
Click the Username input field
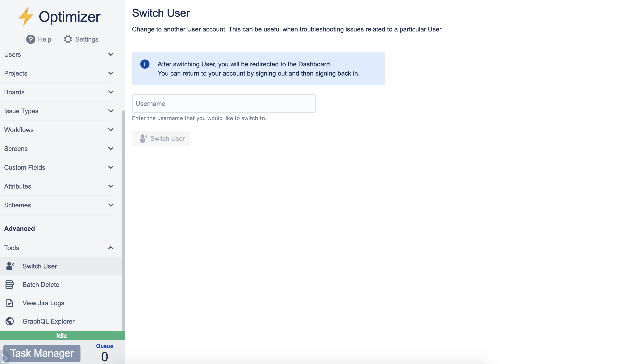point(224,104)
